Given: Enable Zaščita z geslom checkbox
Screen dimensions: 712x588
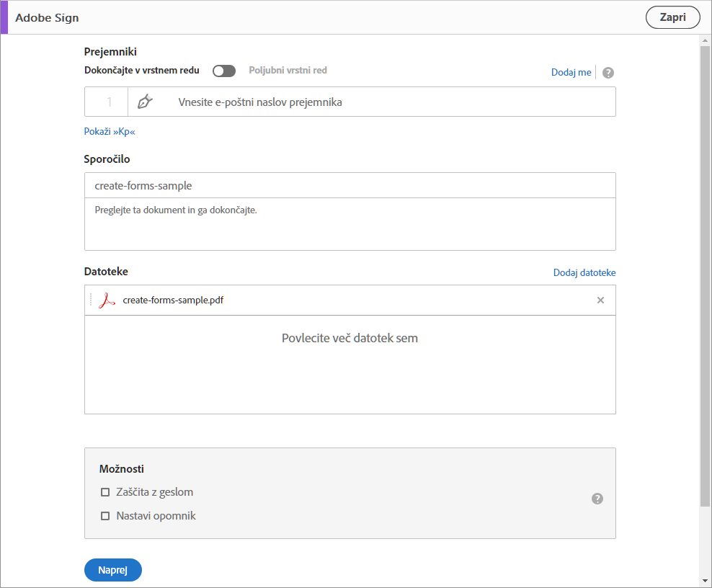Looking at the screenshot, I should [105, 493].
